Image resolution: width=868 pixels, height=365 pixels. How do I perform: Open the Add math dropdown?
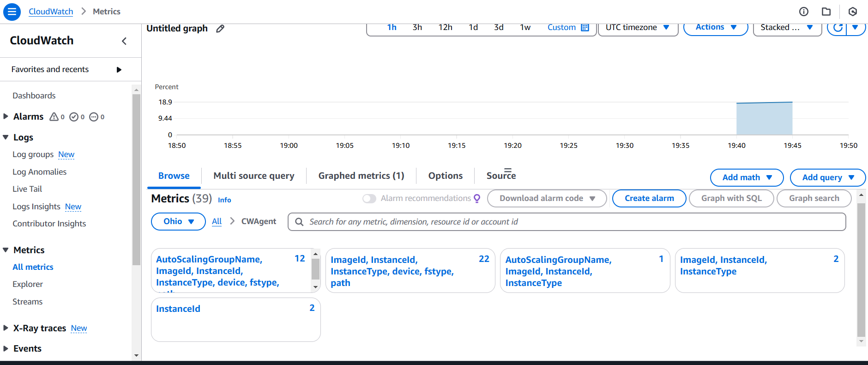(747, 177)
